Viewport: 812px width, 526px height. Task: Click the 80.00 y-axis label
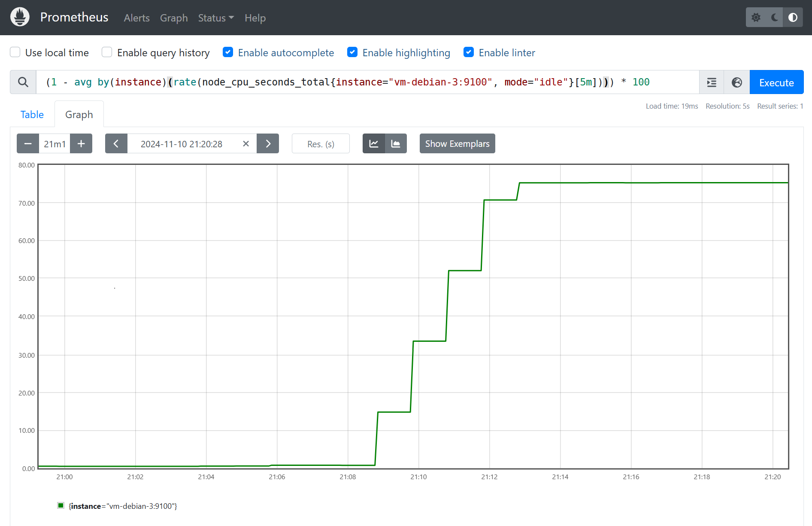pyautogui.click(x=27, y=165)
